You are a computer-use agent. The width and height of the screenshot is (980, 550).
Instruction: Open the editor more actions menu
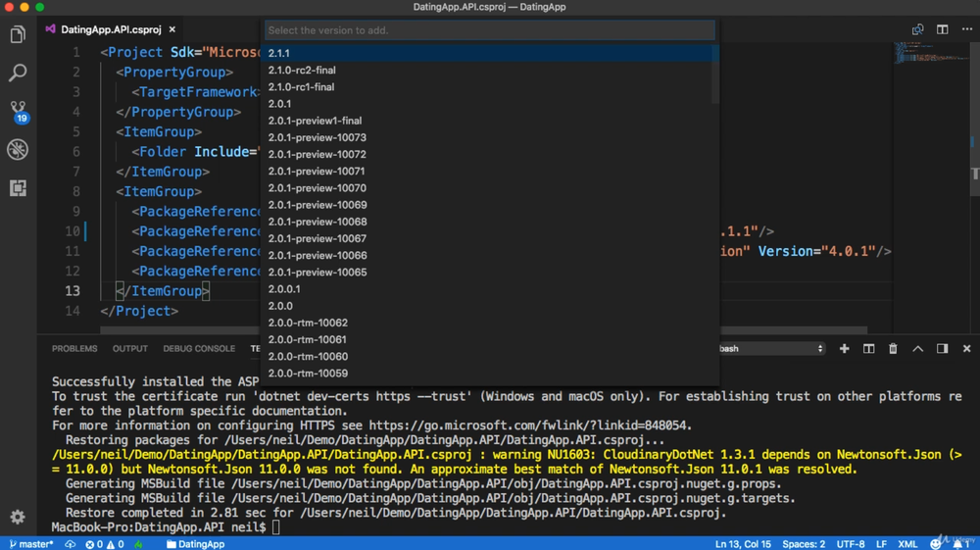[966, 29]
